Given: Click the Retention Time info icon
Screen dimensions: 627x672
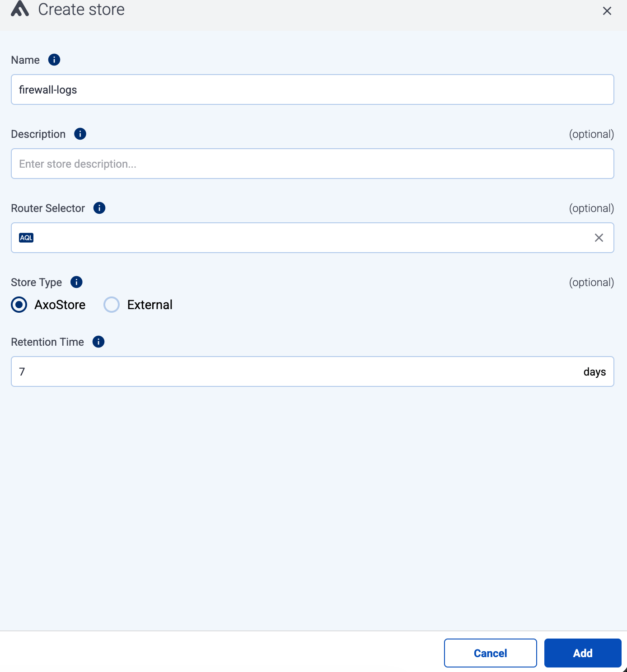Looking at the screenshot, I should pos(98,342).
